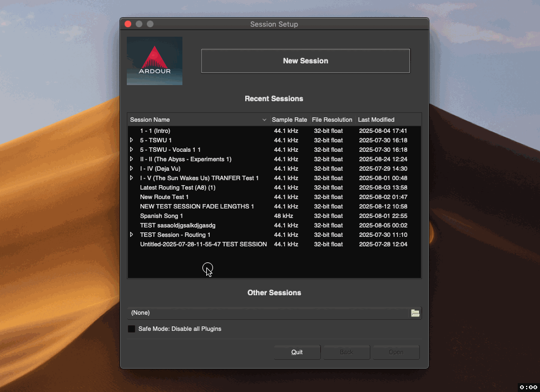Open the Other Sessions (None) chooser
Image resolution: width=540 pixels, height=392 pixels.
click(267, 313)
